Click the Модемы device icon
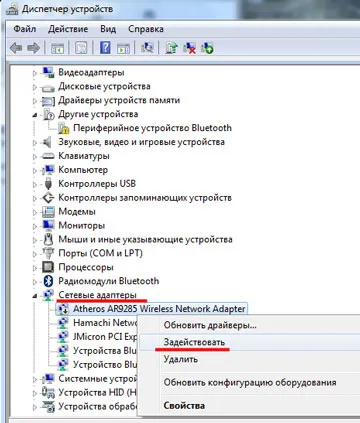 pos(48,212)
